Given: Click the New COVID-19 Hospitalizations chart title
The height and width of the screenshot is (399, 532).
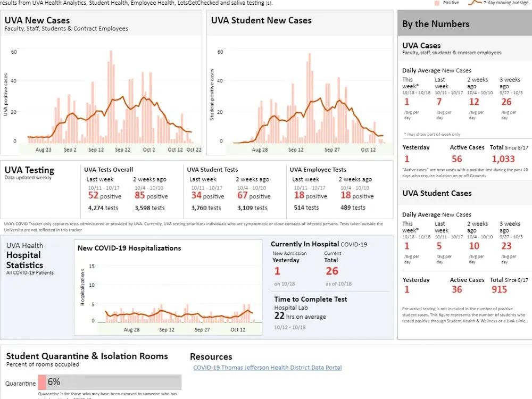Looking at the screenshot, I should point(129,248).
